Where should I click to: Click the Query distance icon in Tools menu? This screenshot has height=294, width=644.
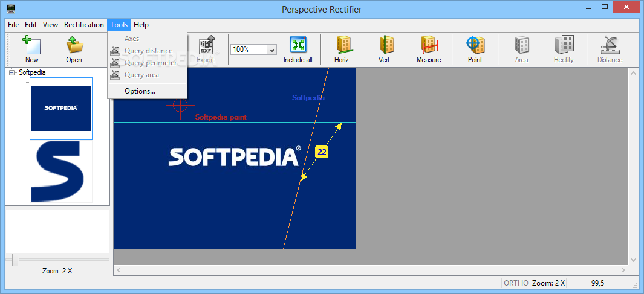tap(114, 51)
